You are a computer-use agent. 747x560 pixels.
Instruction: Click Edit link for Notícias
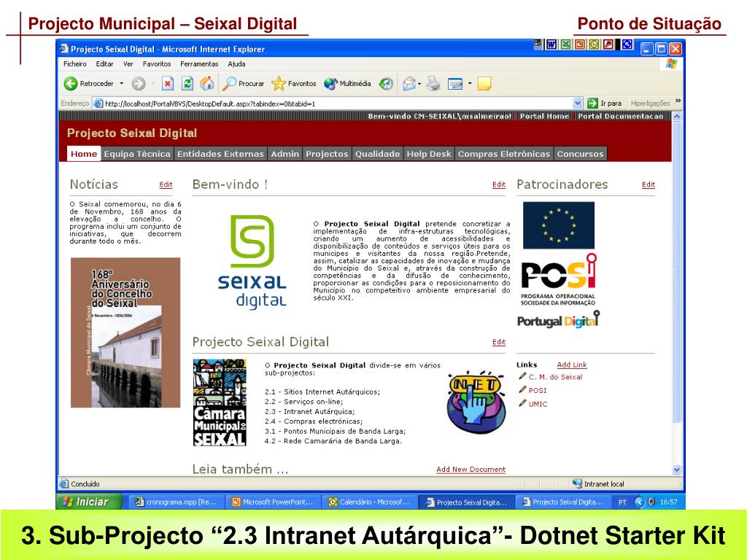tap(166, 184)
